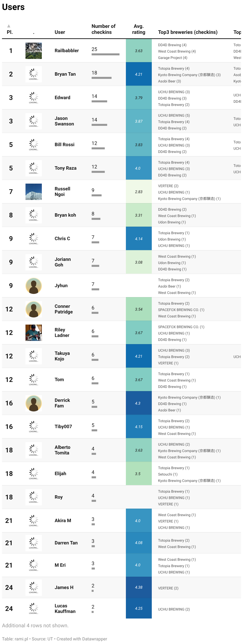243x644 pixels.
Task: Click Riley Ladner's guitar photo avatar
Action: [x=33, y=333]
